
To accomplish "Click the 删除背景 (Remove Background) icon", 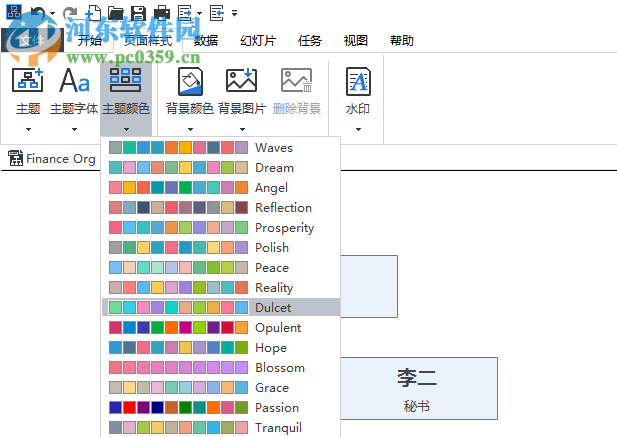I will [297, 80].
